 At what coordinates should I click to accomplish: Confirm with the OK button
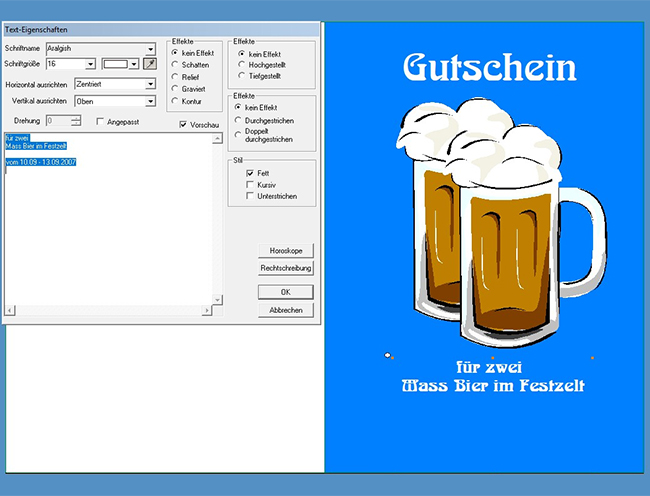pyautogui.click(x=286, y=292)
